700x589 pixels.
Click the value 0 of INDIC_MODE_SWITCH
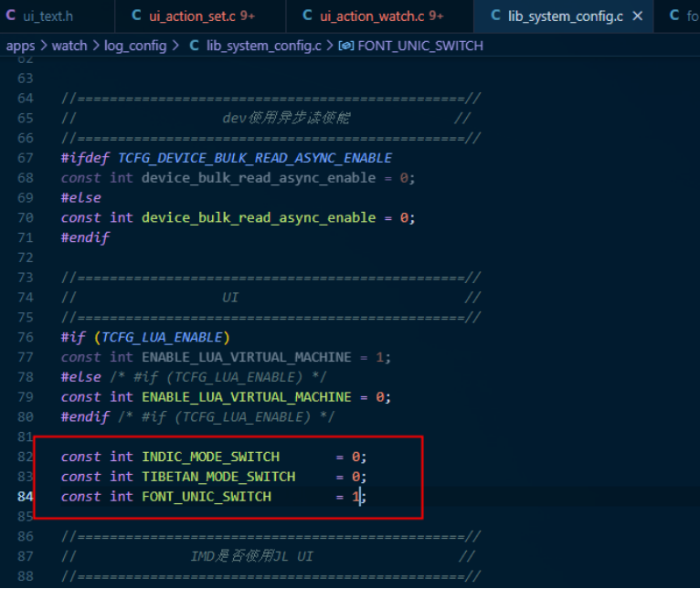pyautogui.click(x=355, y=457)
